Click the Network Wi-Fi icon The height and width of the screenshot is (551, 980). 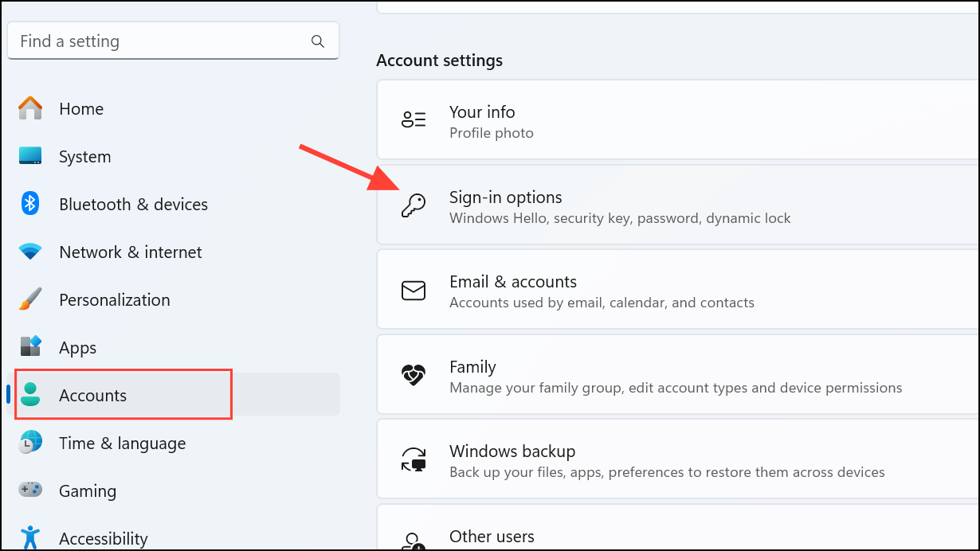click(30, 252)
